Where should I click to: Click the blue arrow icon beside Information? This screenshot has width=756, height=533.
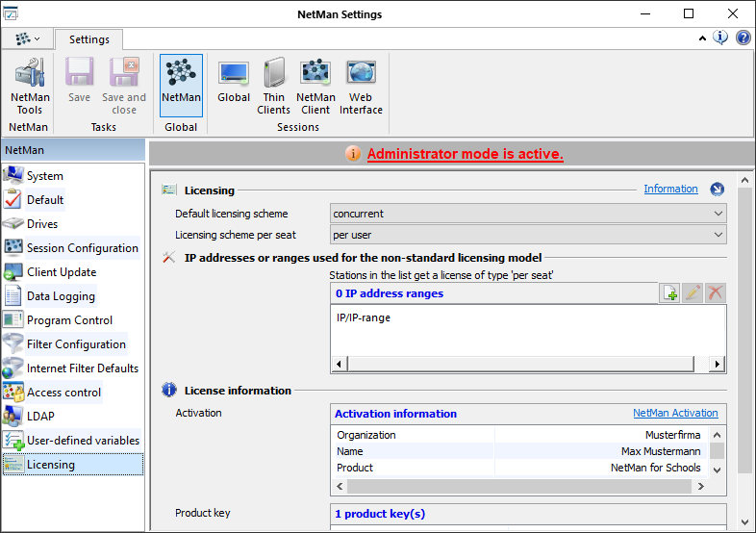click(x=717, y=190)
